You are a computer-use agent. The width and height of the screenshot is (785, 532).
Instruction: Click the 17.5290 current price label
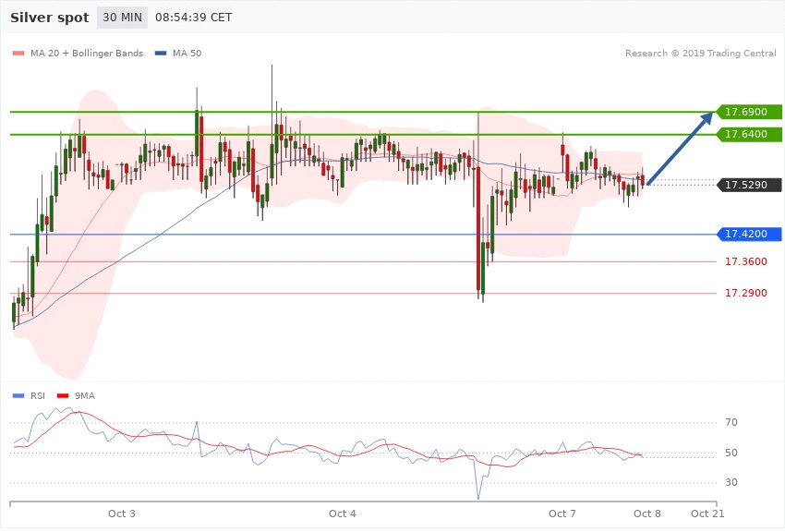point(749,185)
